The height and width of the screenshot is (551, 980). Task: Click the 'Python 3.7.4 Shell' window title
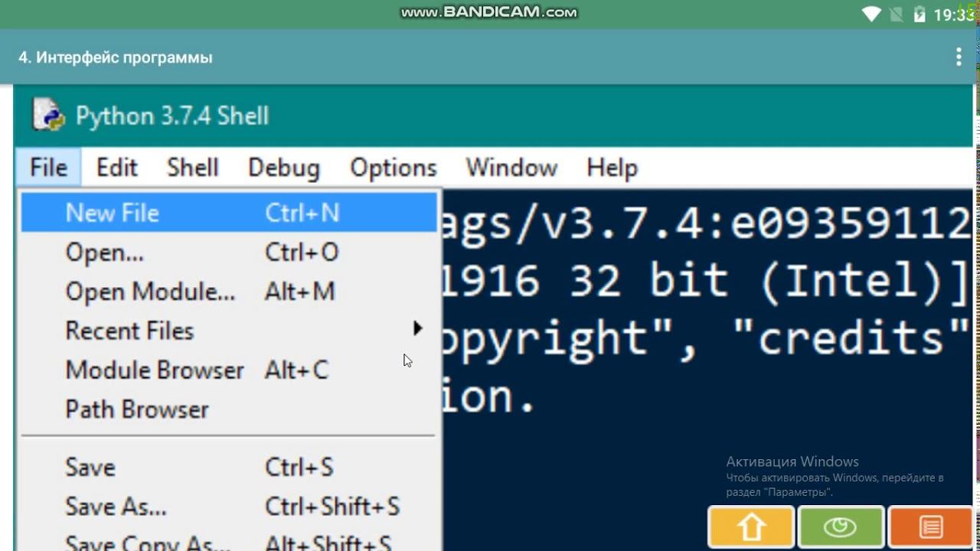(x=172, y=116)
